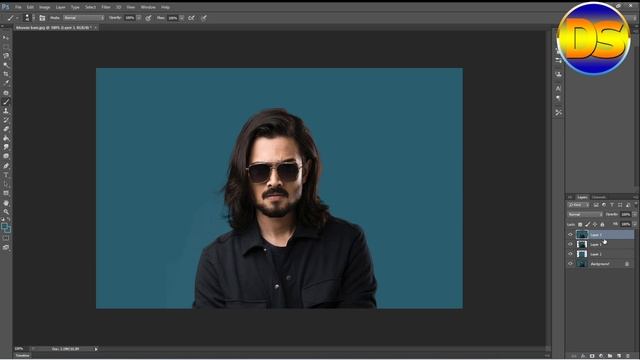This screenshot has width=640, height=360.
Task: Open the Layer menu
Action: coord(60,7)
